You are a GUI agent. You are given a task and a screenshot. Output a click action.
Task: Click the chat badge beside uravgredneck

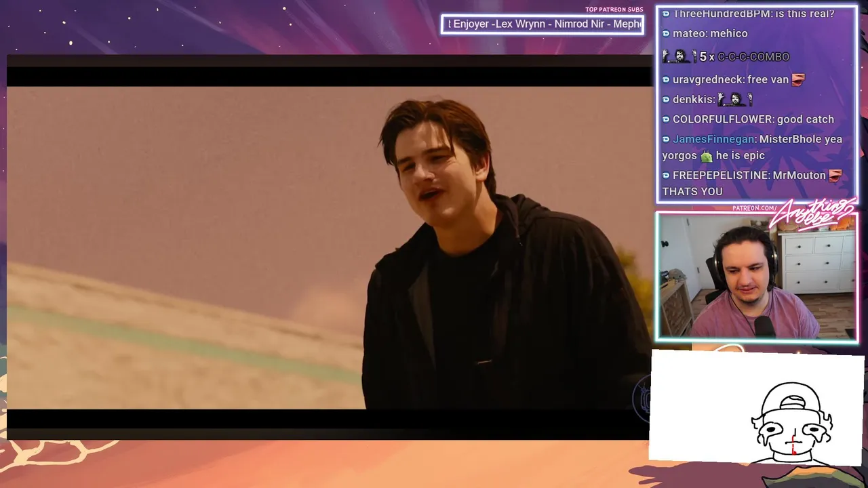[666, 79]
